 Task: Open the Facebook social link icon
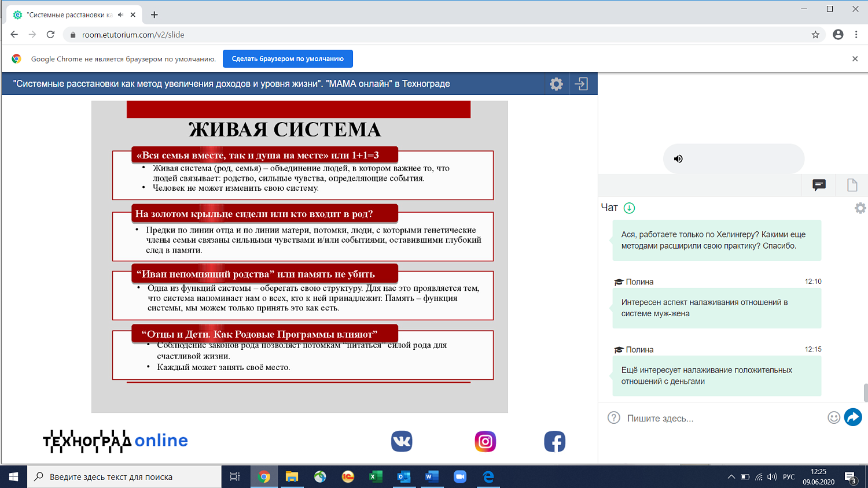pyautogui.click(x=555, y=442)
